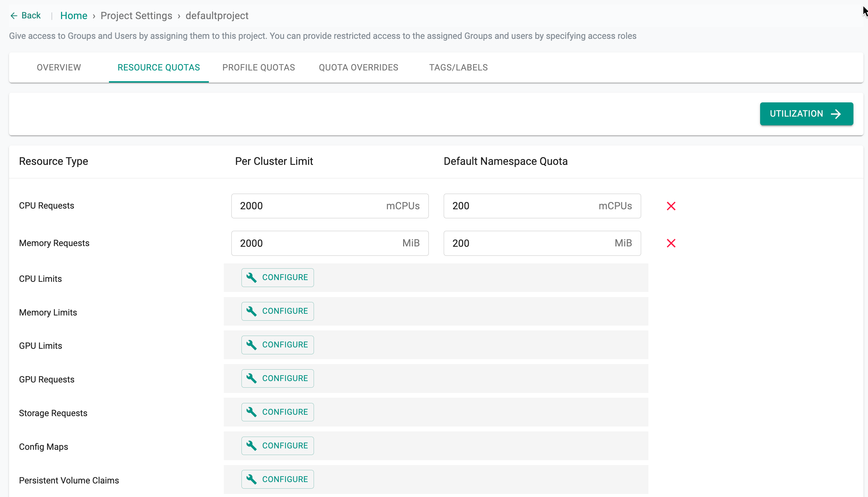Screen dimensions: 868x497
Task: Configure the GPU Limits quota
Action: coord(278,345)
